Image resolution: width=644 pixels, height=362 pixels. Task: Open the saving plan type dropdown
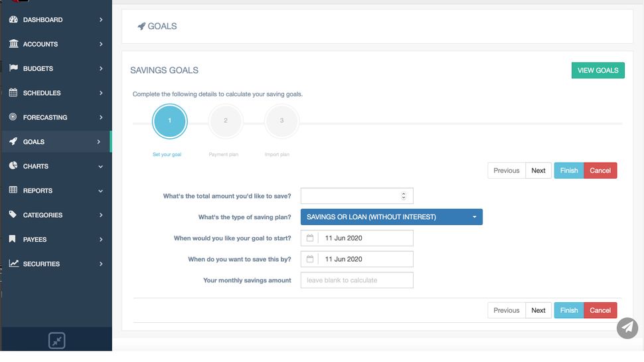[x=391, y=217]
